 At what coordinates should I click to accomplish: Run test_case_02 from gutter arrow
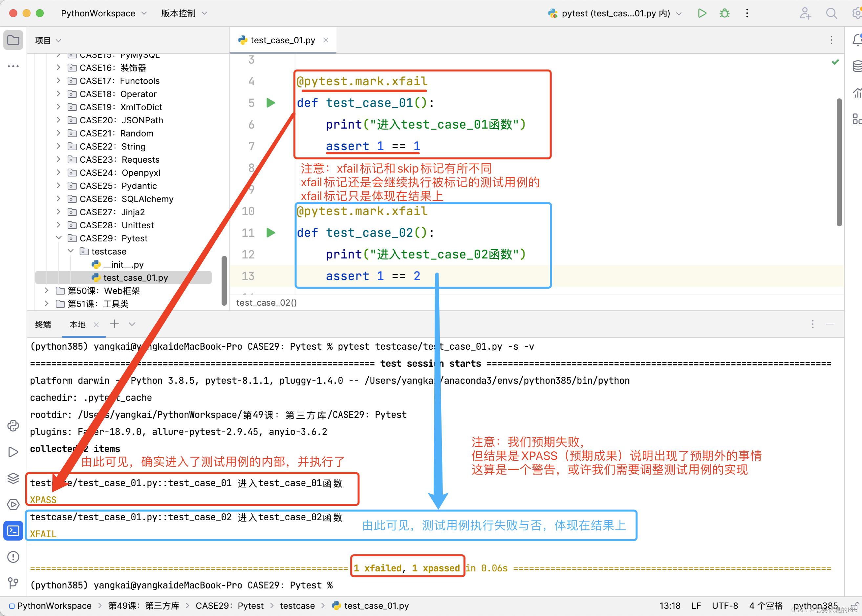tap(270, 233)
